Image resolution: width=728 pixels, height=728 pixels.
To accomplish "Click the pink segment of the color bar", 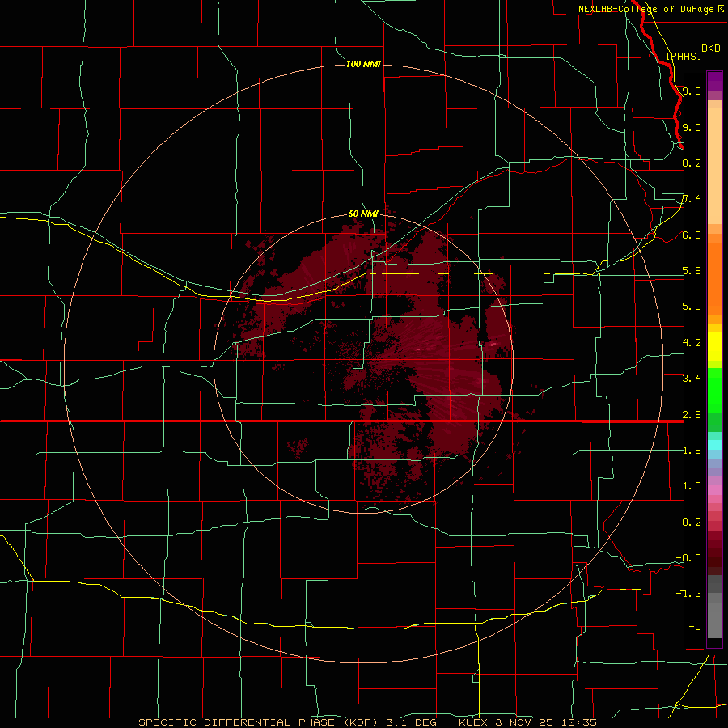I will 714,490.
